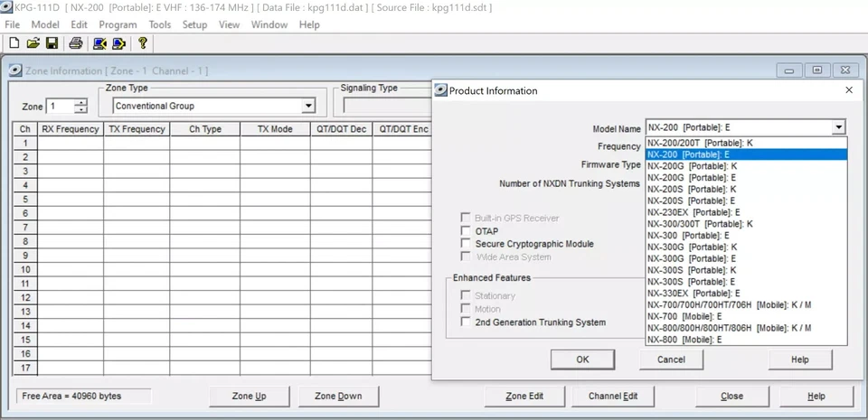Select highlighted NX-200 [Portable]: E option
The height and width of the screenshot is (420, 868).
[746, 154]
